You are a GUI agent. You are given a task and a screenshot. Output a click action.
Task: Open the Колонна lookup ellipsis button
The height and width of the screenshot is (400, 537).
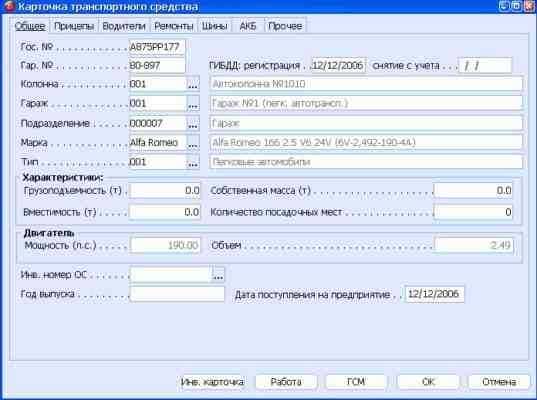tap(193, 84)
